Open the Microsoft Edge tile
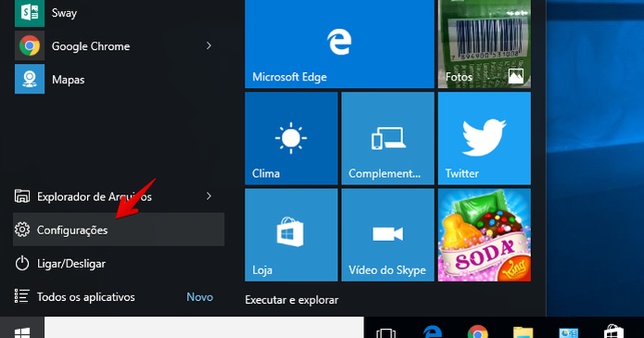Screen dimensions: 644x338 coord(339,44)
